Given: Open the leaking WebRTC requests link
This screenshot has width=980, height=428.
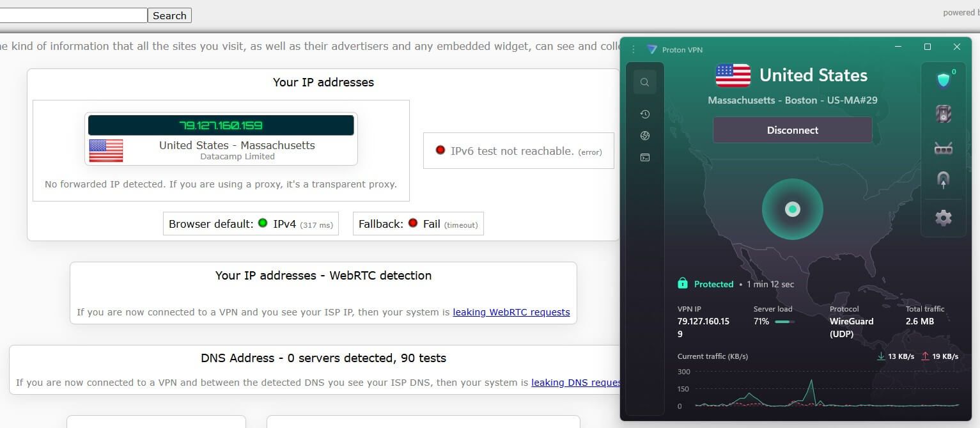Looking at the screenshot, I should [x=511, y=312].
